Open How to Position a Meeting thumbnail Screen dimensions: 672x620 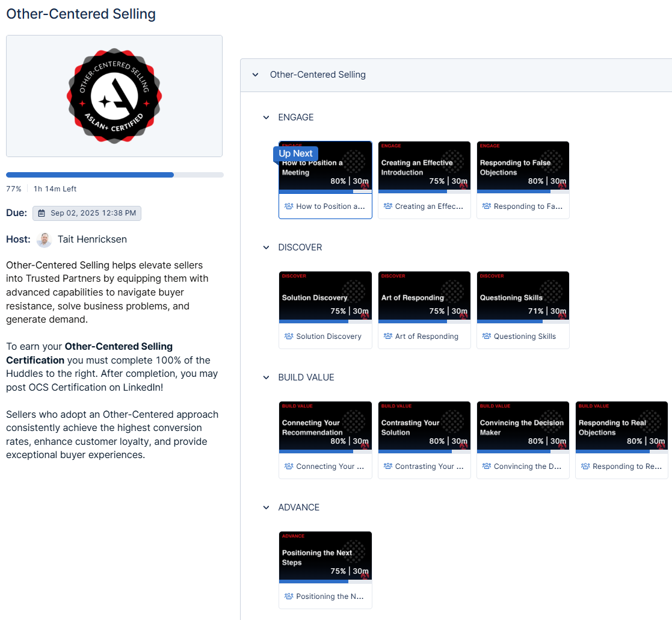point(325,167)
